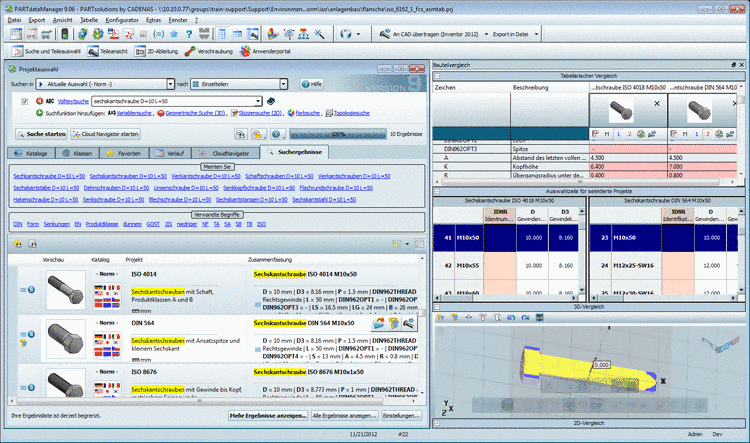
Task: Click the last icon in 3D-Vergleich toolbar
Action: click(x=540, y=317)
